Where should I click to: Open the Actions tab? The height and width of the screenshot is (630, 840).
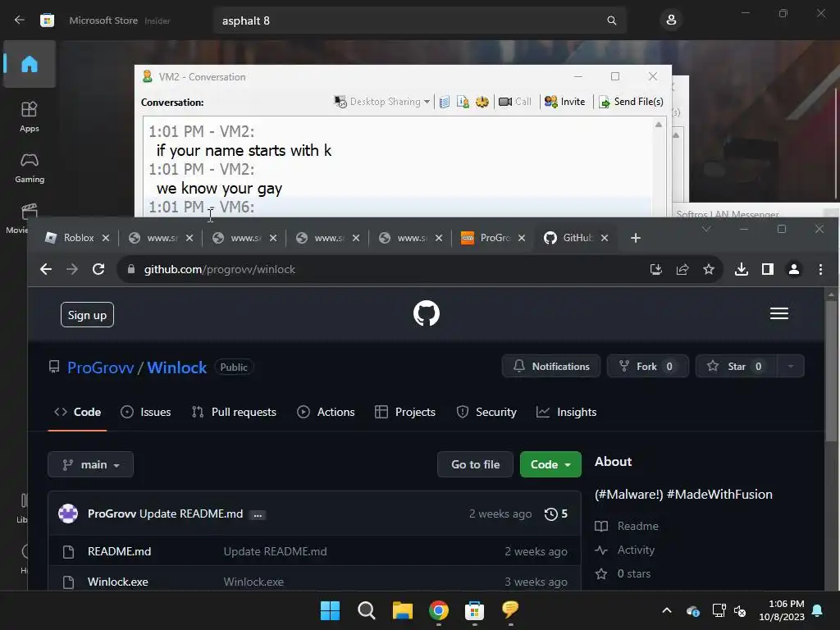[x=326, y=412]
